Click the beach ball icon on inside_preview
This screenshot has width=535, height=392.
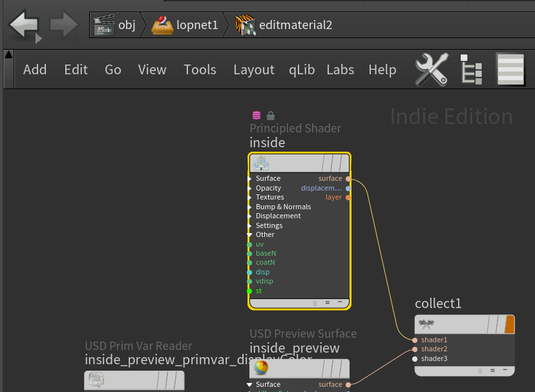coord(261,367)
